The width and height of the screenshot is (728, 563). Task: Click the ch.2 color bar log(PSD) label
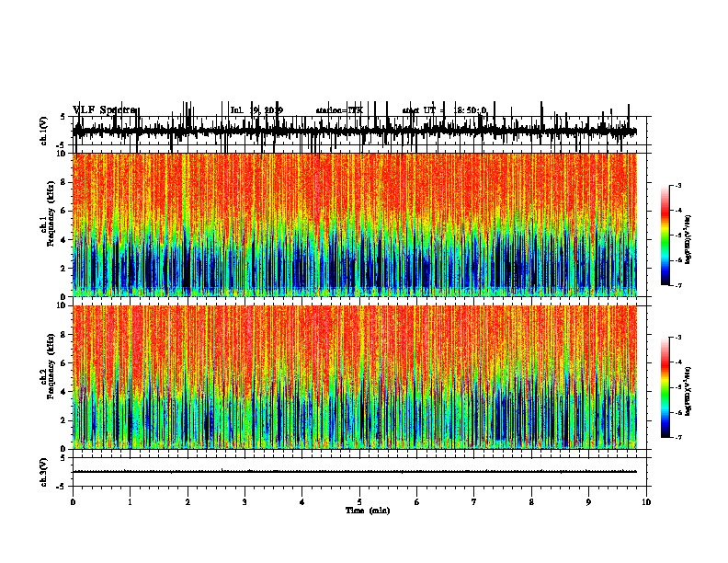[x=688, y=391]
